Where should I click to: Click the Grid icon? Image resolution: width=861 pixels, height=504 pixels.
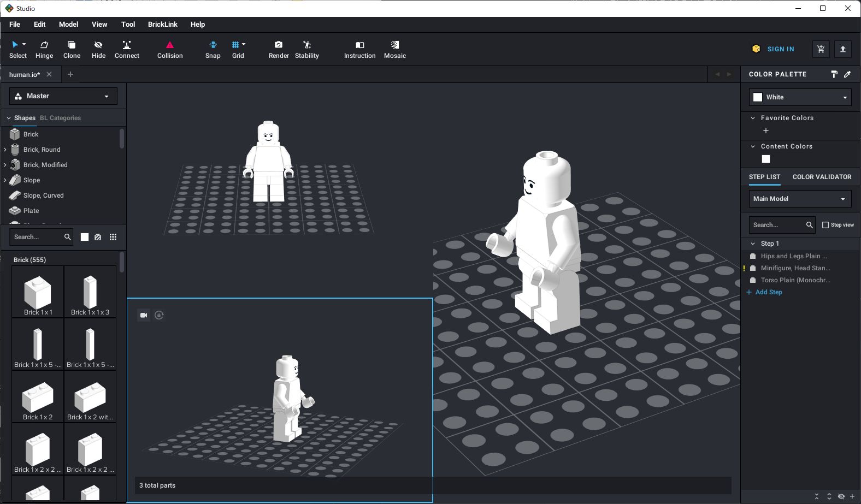click(x=235, y=45)
